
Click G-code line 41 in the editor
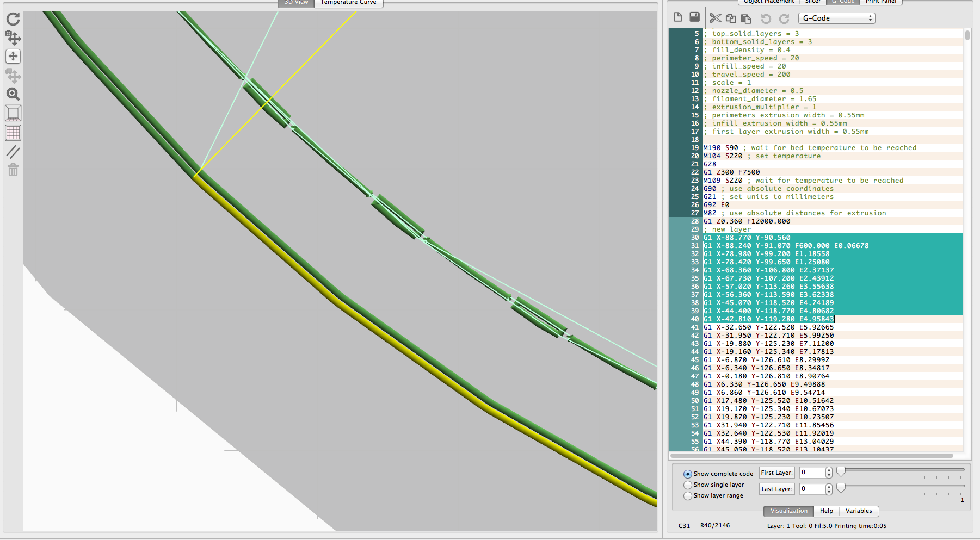(x=768, y=327)
